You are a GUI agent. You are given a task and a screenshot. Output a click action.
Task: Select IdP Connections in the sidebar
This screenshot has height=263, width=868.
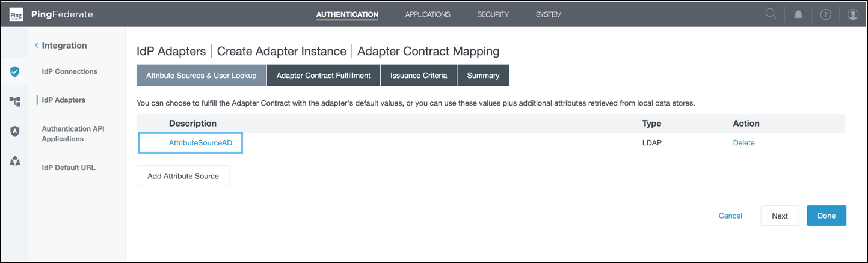[69, 71]
